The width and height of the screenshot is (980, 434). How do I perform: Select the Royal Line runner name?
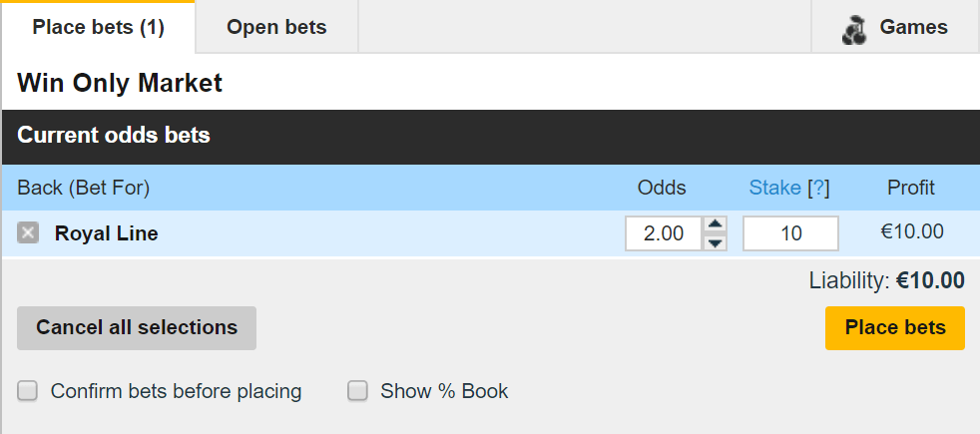pos(106,233)
